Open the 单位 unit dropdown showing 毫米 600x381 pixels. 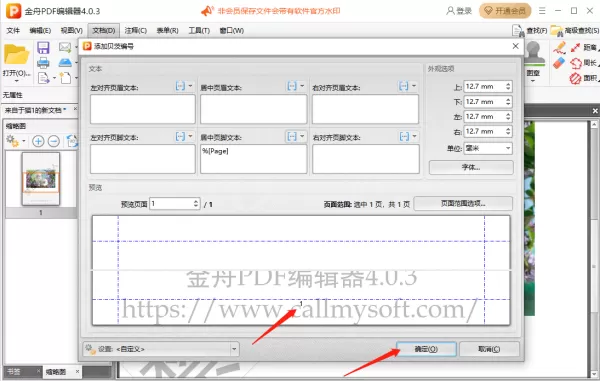click(x=488, y=148)
